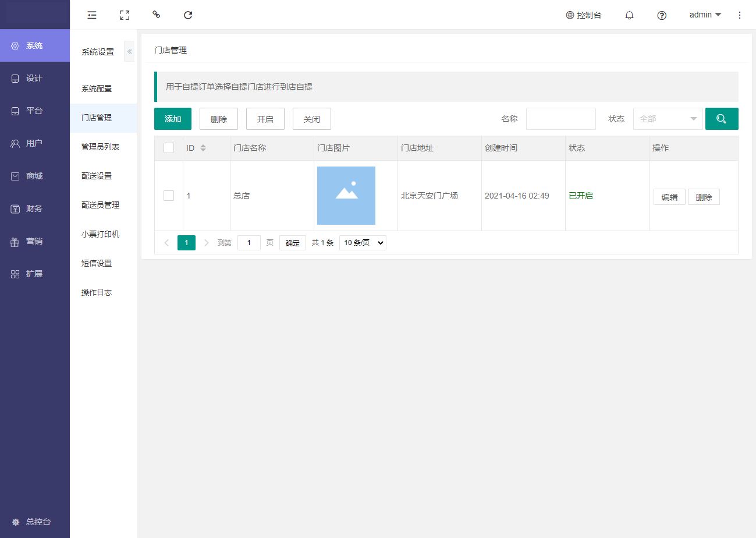Click 编辑 for the 总店 store
This screenshot has height=538, width=756.
669,197
